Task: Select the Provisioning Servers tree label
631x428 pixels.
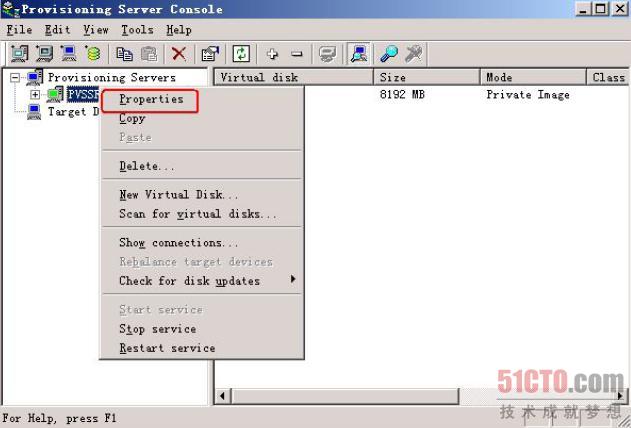Action: tap(112, 77)
